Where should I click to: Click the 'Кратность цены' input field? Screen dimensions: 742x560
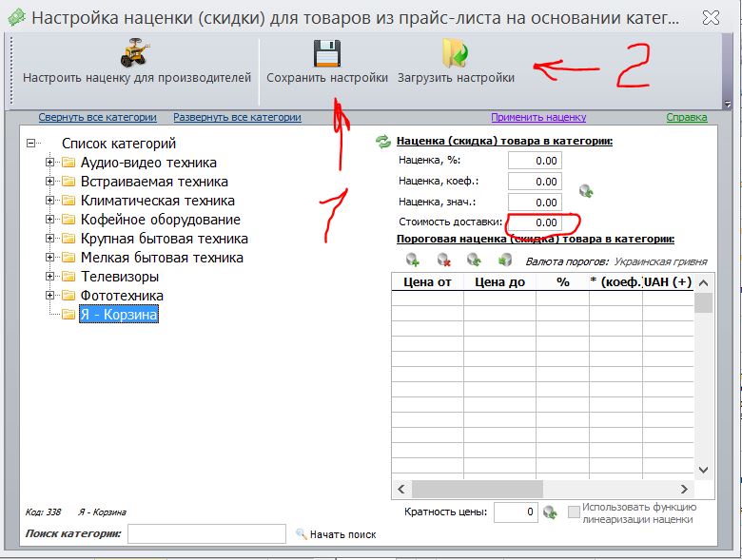(516, 512)
